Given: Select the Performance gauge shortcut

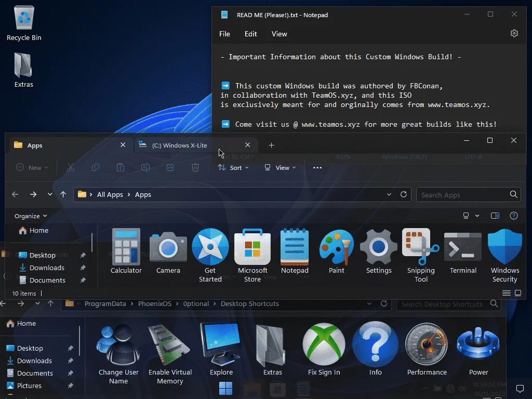Looking at the screenshot, I should [x=427, y=349].
